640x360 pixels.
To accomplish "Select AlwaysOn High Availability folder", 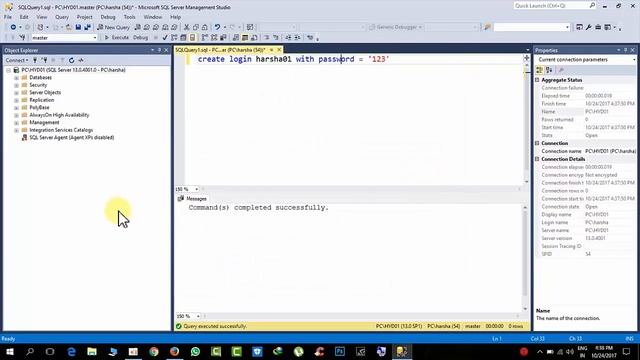I will [x=59, y=115].
